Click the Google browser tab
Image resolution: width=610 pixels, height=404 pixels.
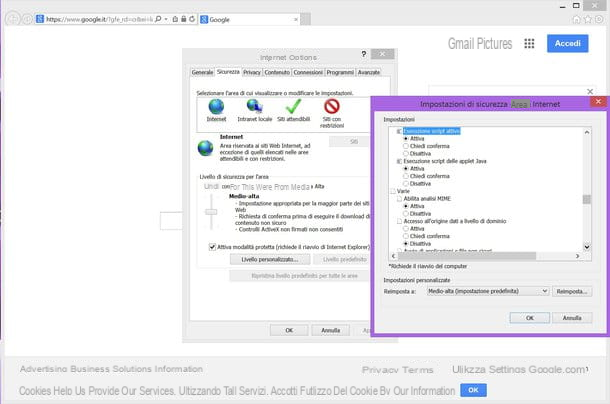pyautogui.click(x=249, y=19)
